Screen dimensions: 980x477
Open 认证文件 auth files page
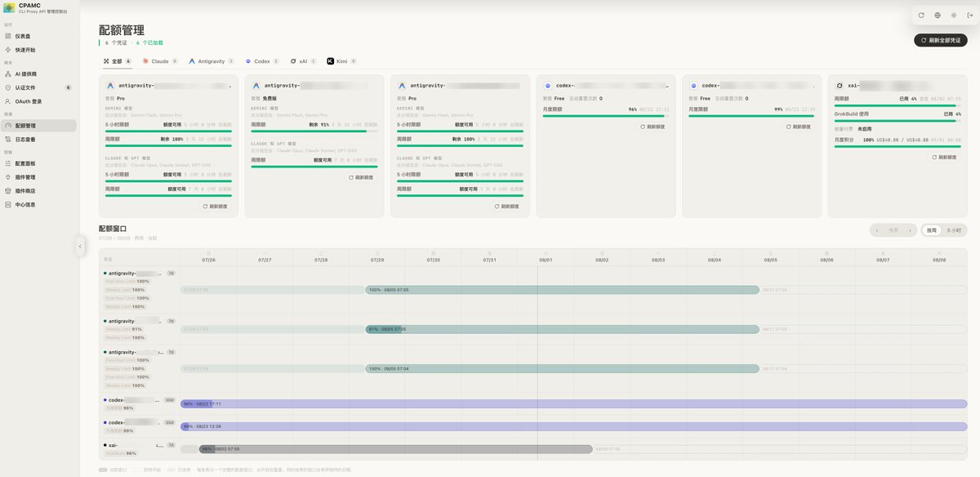tap(38, 87)
